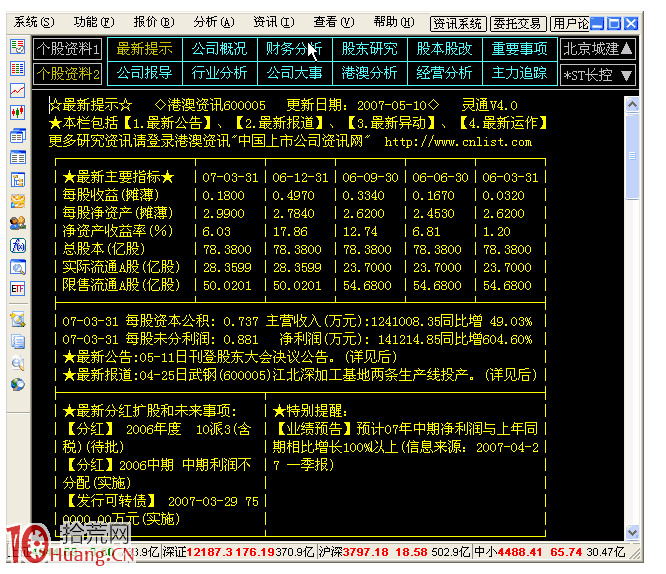Image resolution: width=666 pixels, height=574 pixels.
Task: Select the 个股资料1 button
Action: 68,49
